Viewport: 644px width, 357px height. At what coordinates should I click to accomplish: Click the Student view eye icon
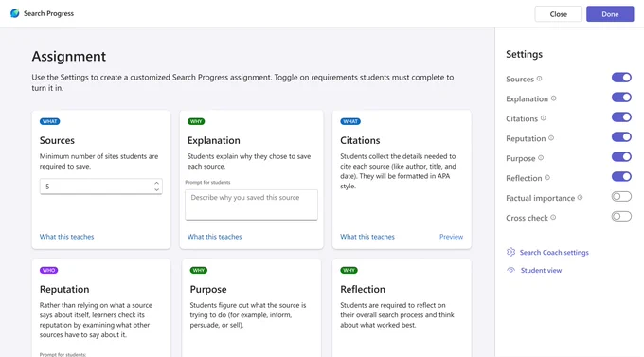(x=510, y=270)
